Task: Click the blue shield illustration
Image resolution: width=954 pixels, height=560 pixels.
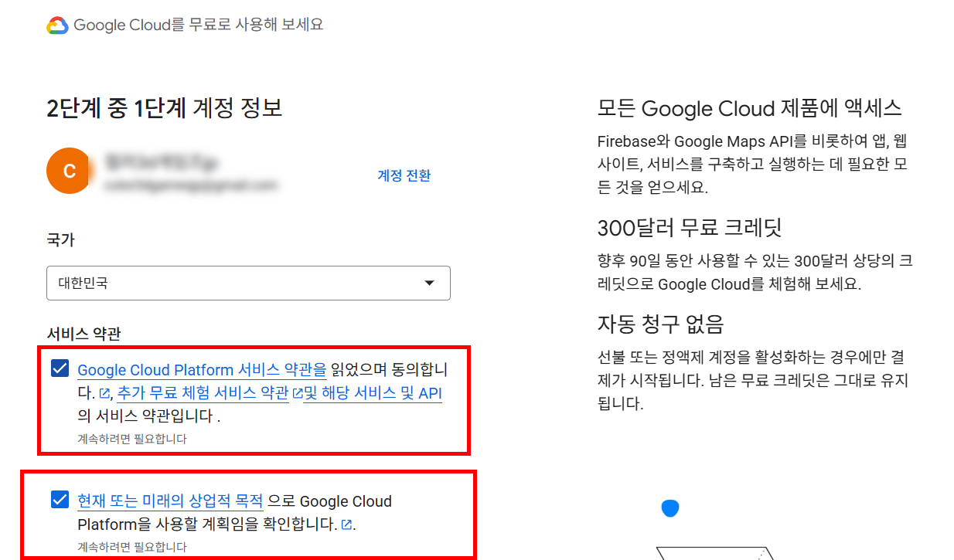Action: tap(670, 508)
